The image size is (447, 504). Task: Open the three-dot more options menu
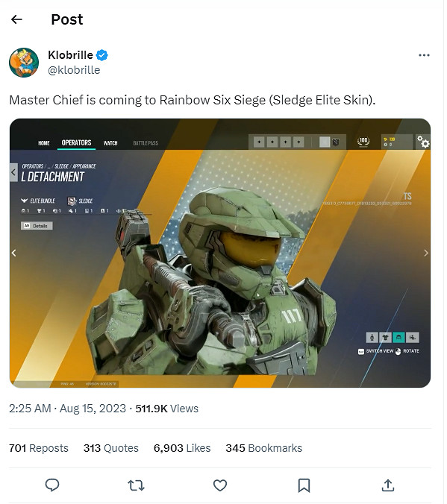424,55
